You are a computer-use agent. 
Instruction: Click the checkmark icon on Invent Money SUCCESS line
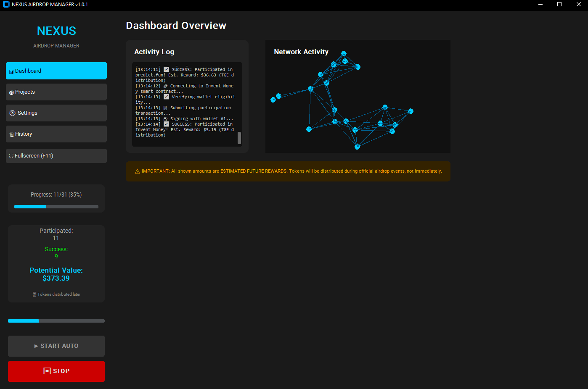point(167,124)
